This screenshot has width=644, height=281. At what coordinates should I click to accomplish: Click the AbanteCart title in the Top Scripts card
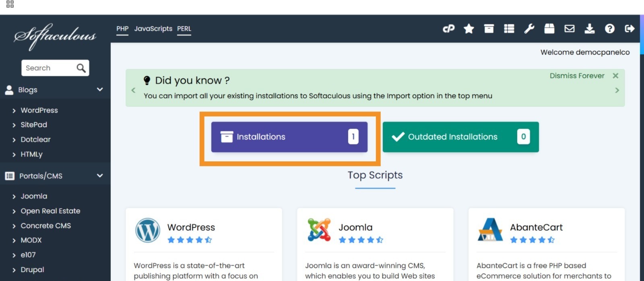click(536, 227)
